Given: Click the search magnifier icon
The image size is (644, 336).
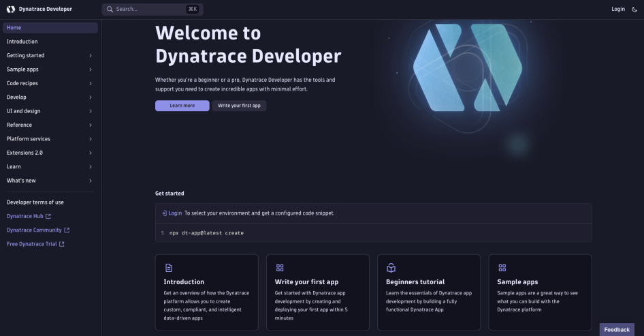Looking at the screenshot, I should [x=110, y=9].
